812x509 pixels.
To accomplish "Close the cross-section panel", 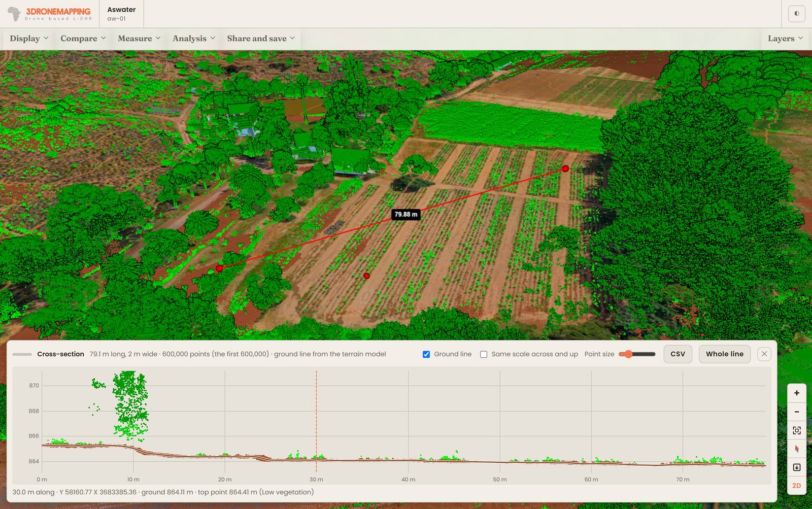I will point(764,354).
